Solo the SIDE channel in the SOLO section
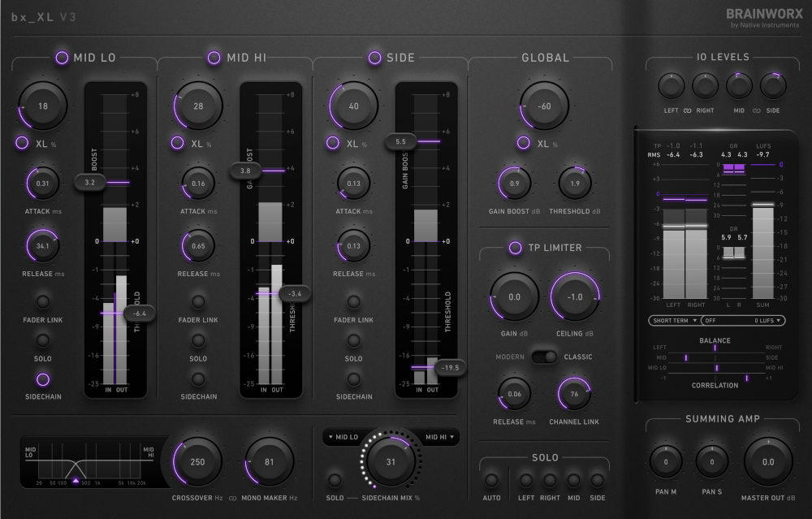812x519 pixels. click(x=597, y=478)
